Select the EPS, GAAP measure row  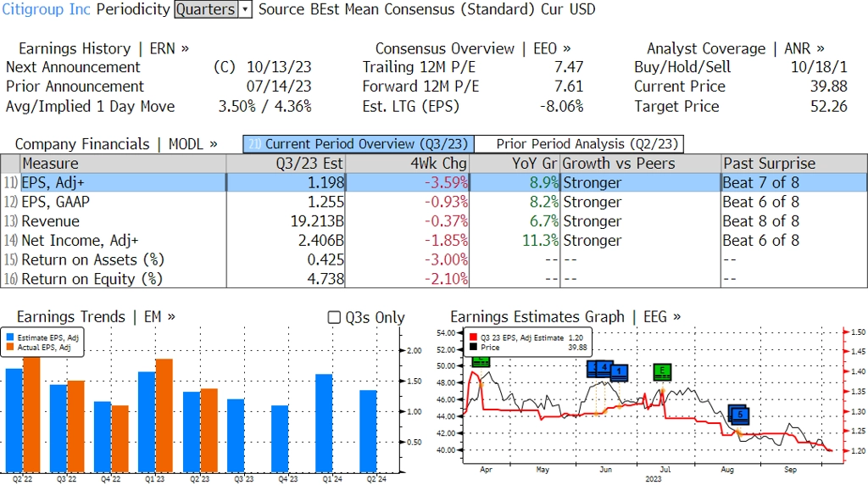pos(434,202)
